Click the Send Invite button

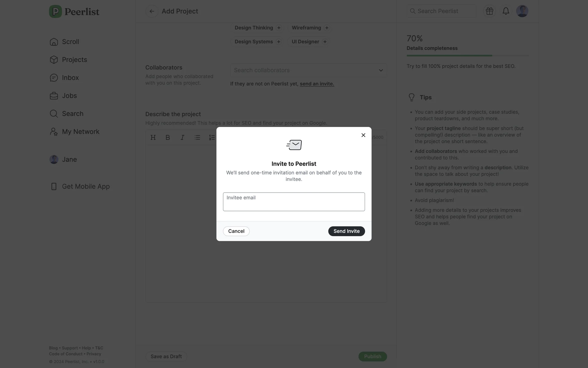tap(346, 231)
